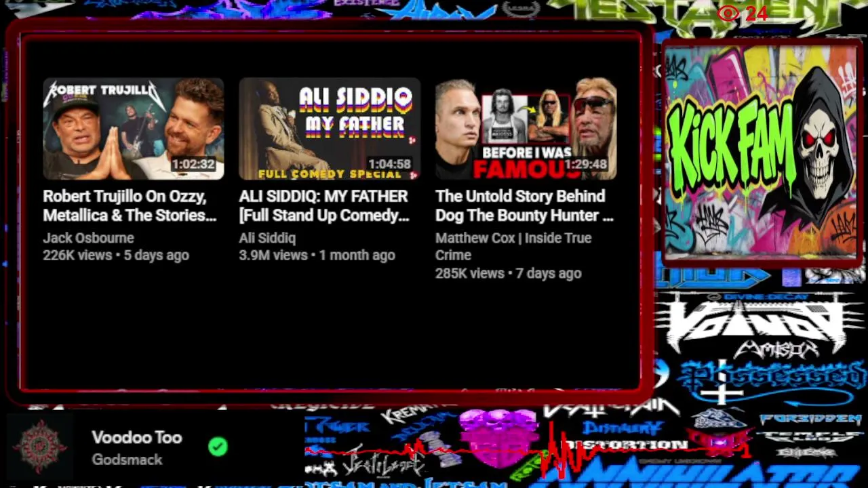This screenshot has width=868, height=488.
Task: Click '285K views • 7 days ago' text
Action: coord(509,273)
